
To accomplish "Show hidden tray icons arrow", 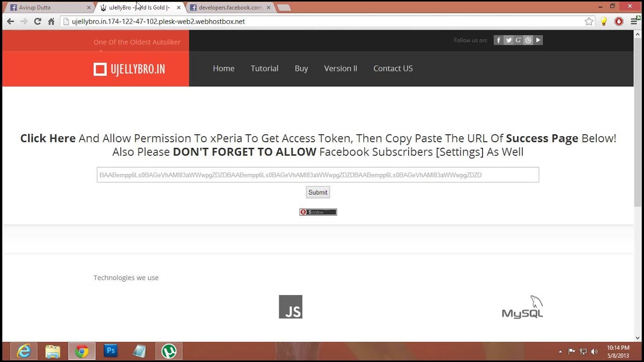I will click(560, 351).
